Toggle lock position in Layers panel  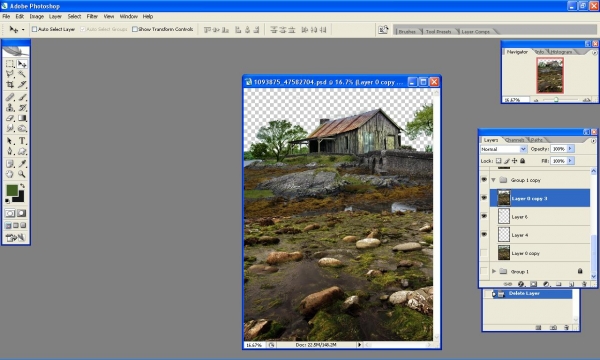515,161
